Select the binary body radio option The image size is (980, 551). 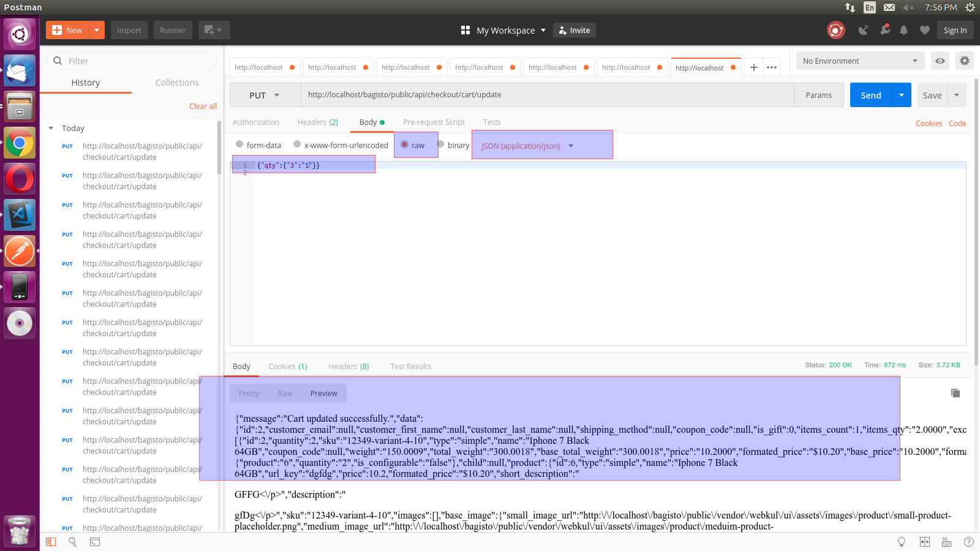pyautogui.click(x=440, y=144)
